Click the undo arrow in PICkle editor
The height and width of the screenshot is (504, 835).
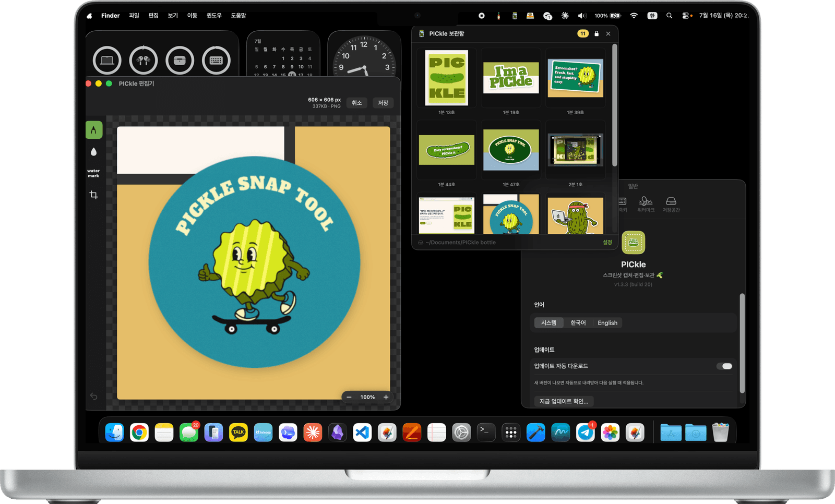click(94, 397)
